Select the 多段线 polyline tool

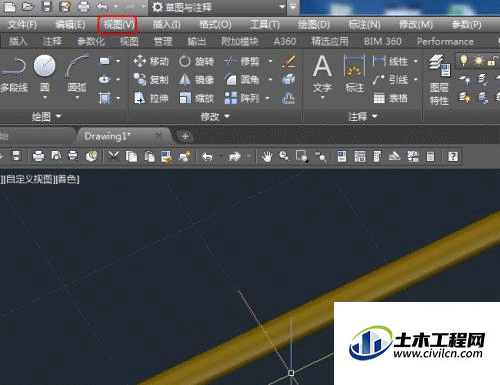(x=14, y=74)
